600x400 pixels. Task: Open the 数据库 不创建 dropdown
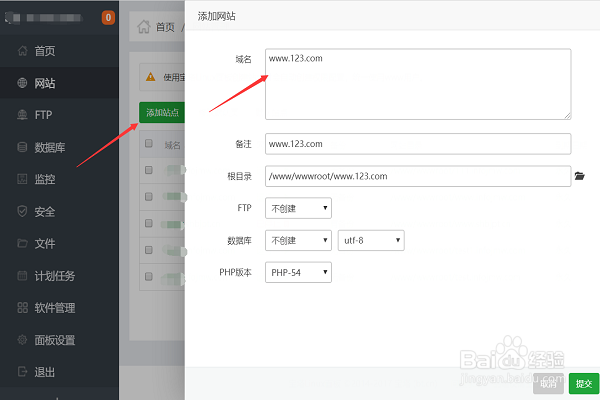click(298, 240)
